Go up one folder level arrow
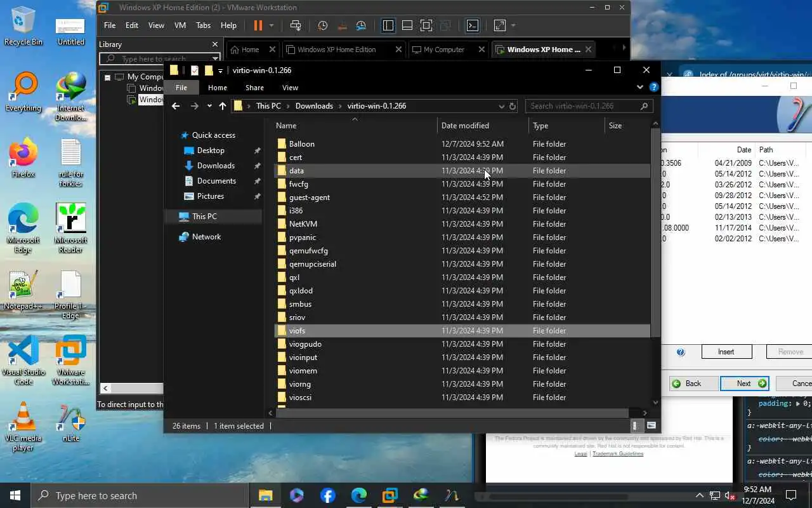Viewport: 812px width, 508px height. (x=223, y=106)
